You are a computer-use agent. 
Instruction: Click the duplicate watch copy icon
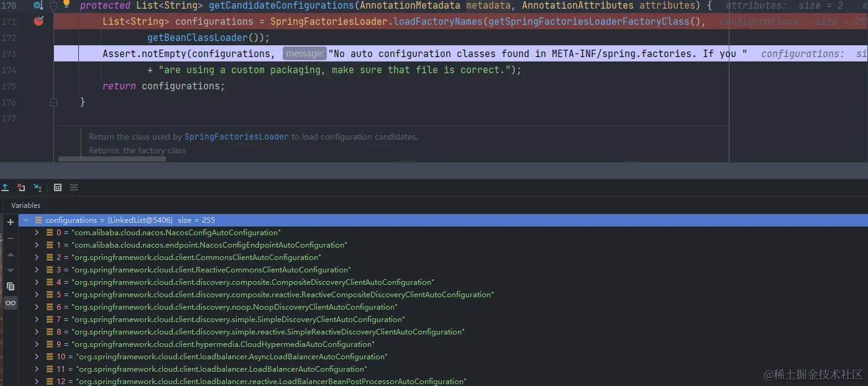point(11,287)
